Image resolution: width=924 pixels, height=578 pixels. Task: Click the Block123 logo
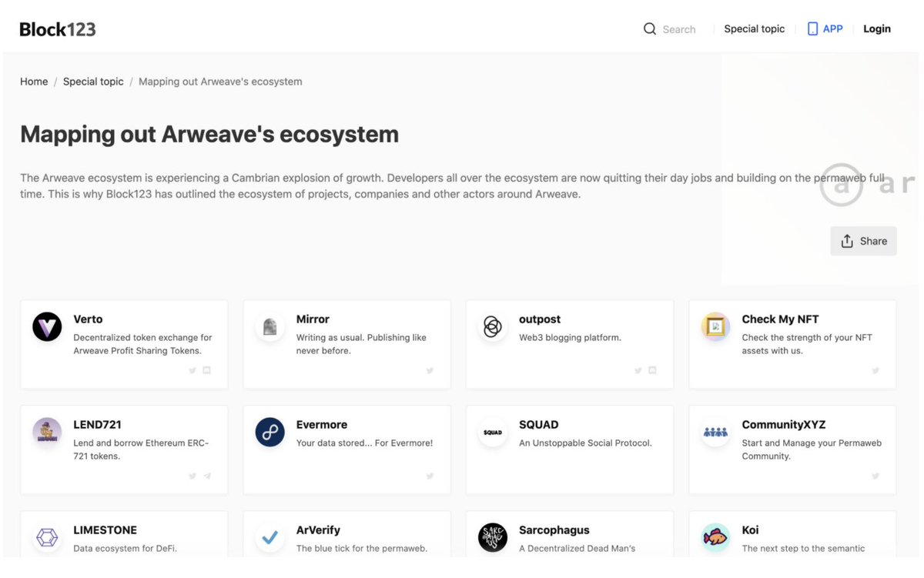[x=58, y=29]
